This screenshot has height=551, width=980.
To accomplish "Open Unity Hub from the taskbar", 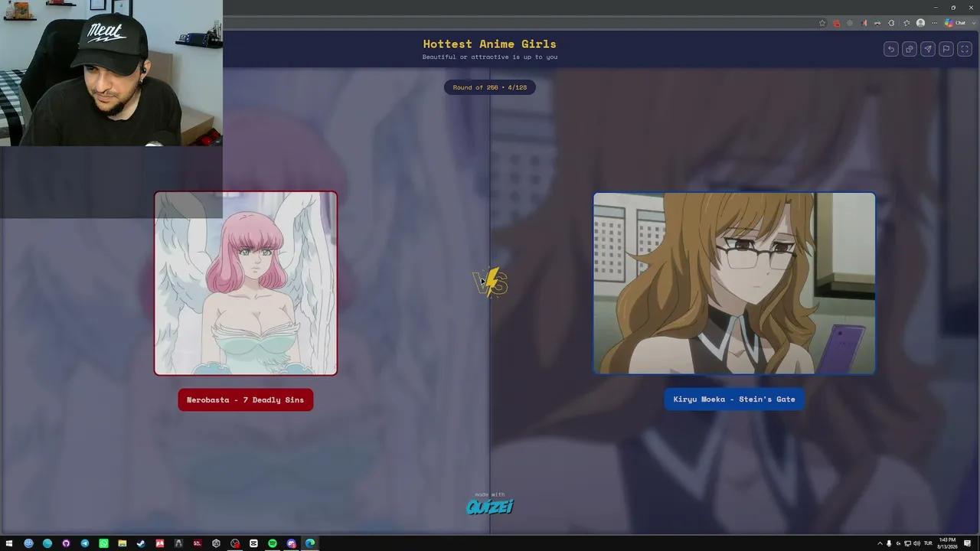I will [x=216, y=543].
